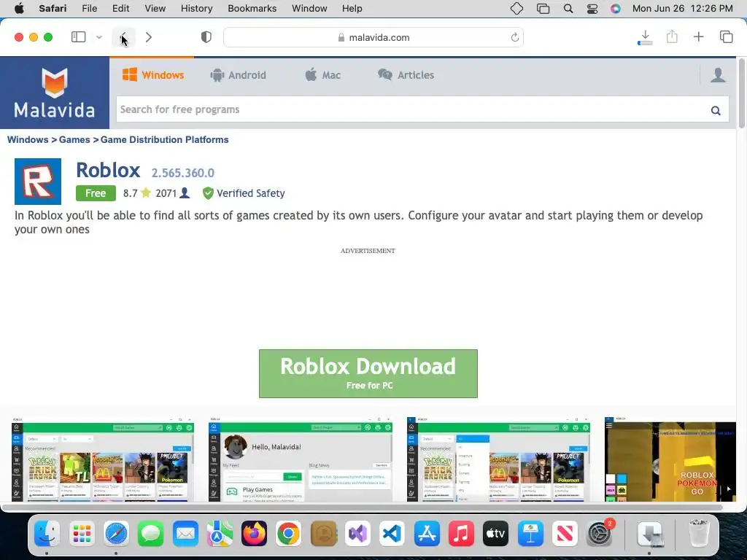The width and height of the screenshot is (747, 560).
Task: Open the Safari menu in menu bar
Action: pyautogui.click(x=53, y=8)
